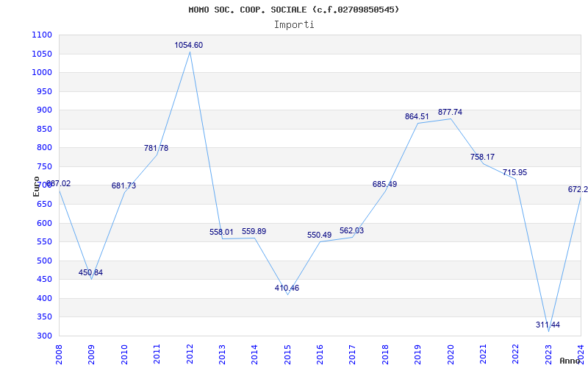Click the 2010 x-axis year
This screenshot has width=588, height=368.
[x=124, y=353]
